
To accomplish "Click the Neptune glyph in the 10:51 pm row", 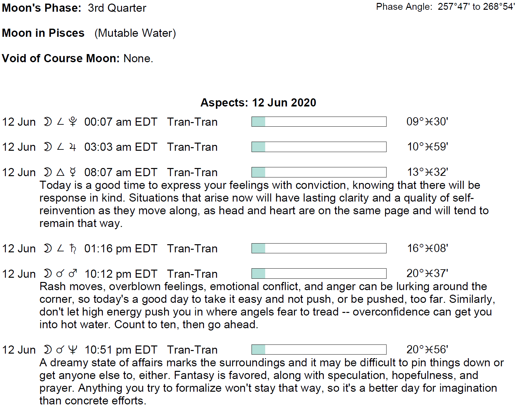I will click(x=73, y=350).
